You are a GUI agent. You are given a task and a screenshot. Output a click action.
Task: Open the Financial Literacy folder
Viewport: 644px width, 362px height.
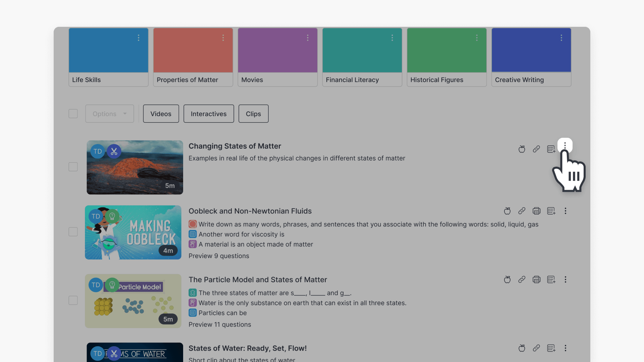click(x=362, y=50)
